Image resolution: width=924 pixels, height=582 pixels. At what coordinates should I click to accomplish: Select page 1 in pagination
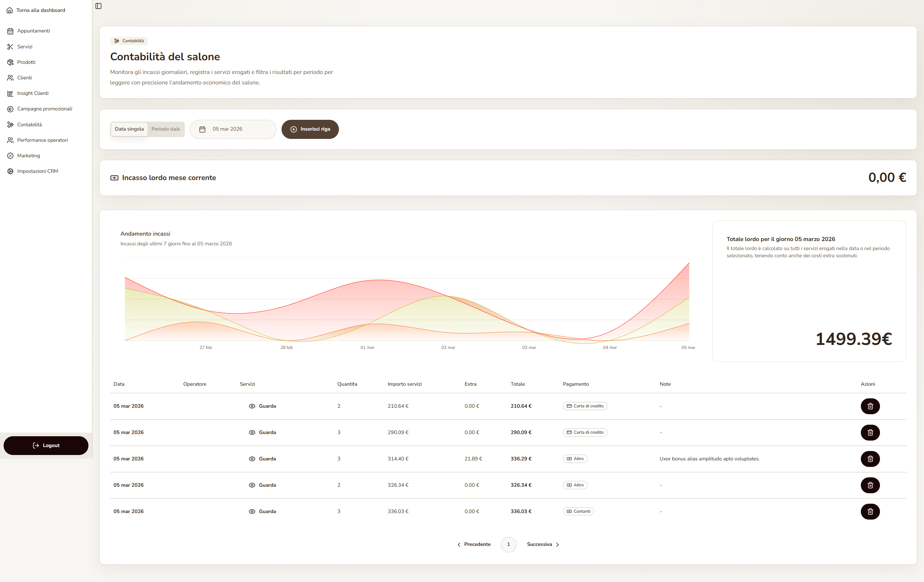509,544
